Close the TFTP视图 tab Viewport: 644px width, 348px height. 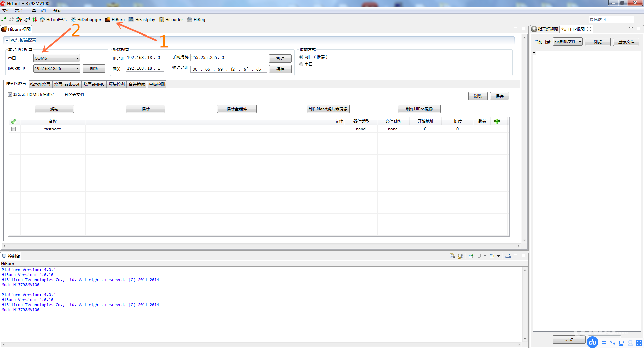[x=589, y=29]
